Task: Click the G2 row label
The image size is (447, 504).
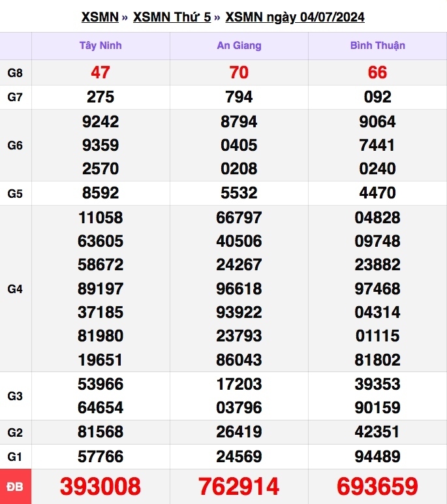Action: click(x=15, y=433)
